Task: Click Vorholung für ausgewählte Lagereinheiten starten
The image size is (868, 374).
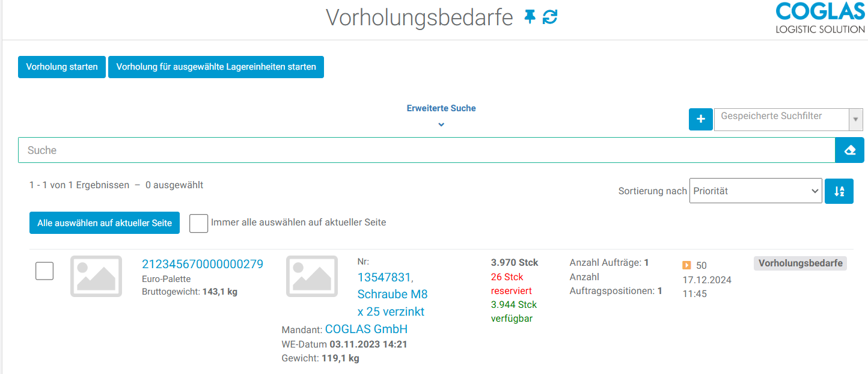Action: (x=216, y=67)
